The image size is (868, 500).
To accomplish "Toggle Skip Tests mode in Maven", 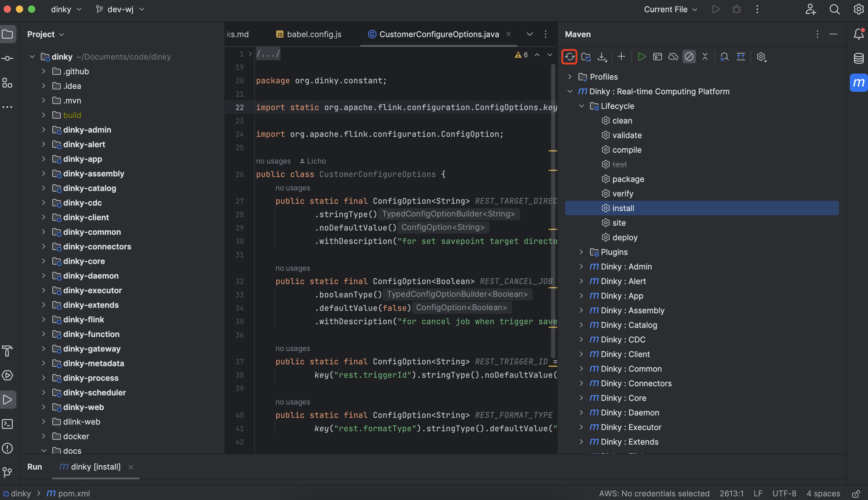I will coord(689,57).
